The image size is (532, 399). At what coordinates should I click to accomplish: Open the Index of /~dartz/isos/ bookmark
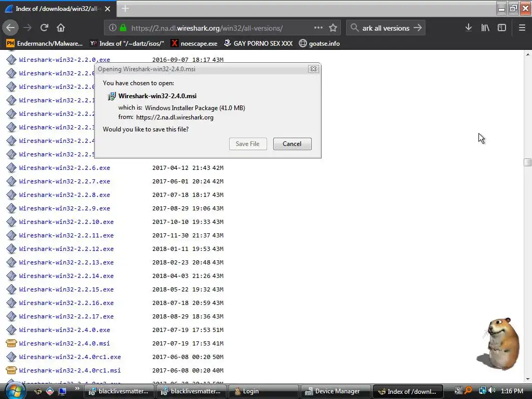pyautogui.click(x=127, y=44)
